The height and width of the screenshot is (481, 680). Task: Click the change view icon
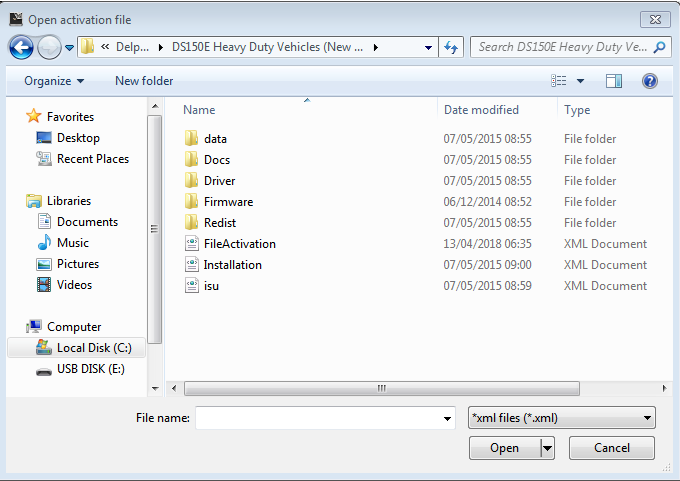pos(559,81)
